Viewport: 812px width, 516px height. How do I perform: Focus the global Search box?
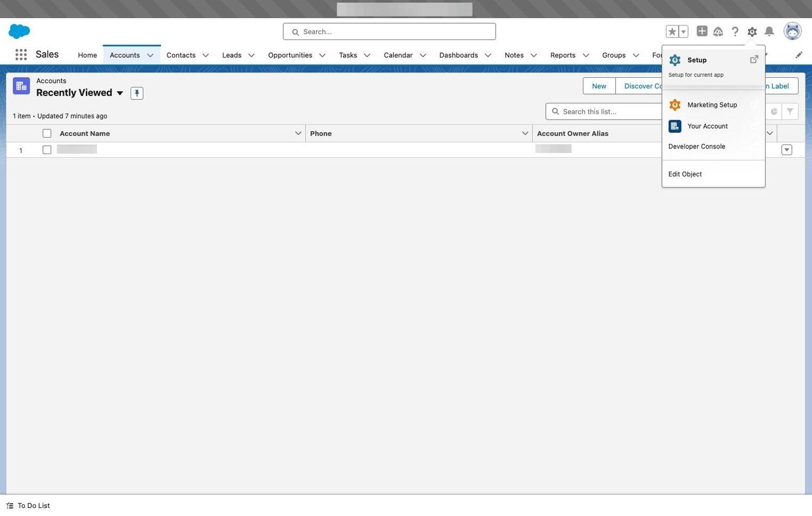[x=389, y=32]
